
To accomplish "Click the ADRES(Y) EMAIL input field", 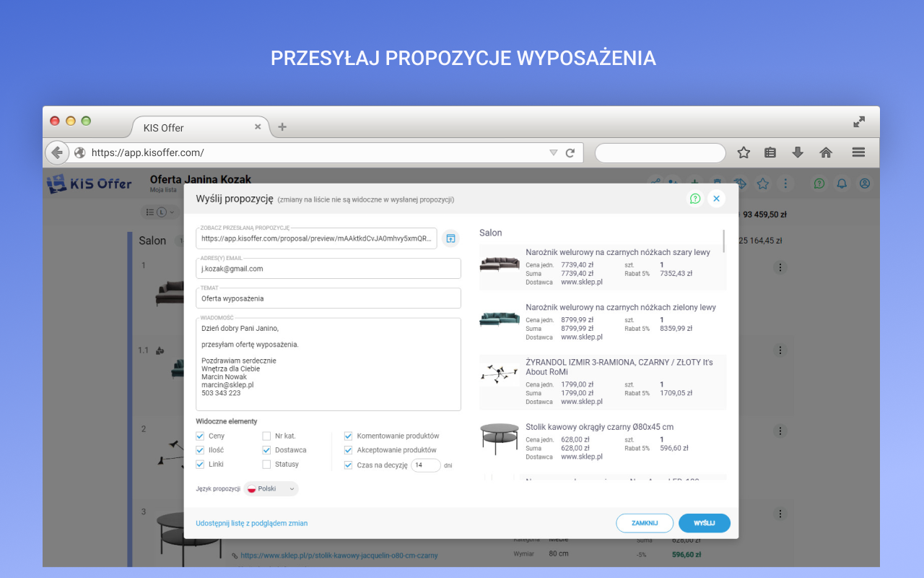I will coord(328,268).
